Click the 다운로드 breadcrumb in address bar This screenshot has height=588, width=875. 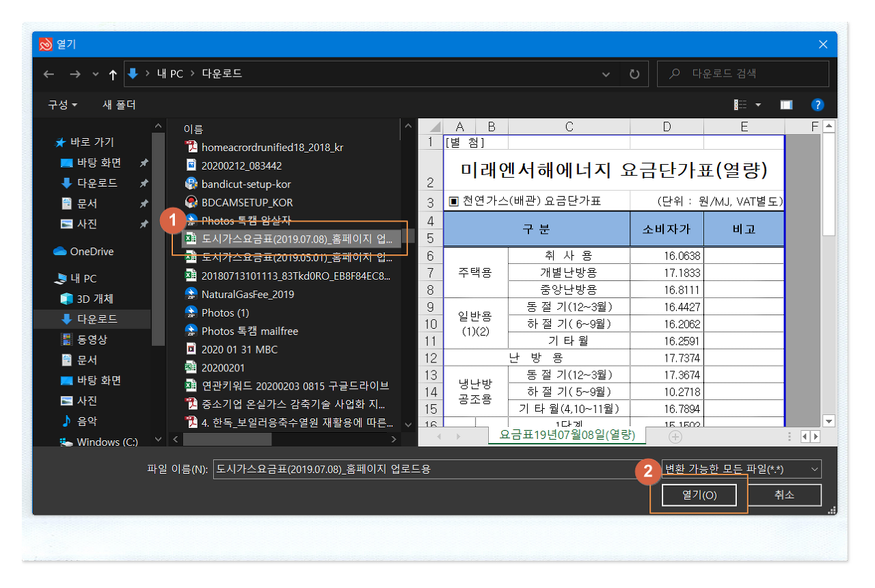[x=221, y=74]
